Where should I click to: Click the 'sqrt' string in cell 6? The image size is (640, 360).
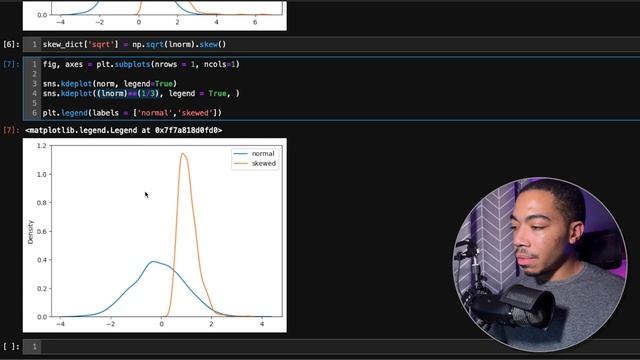(x=101, y=44)
